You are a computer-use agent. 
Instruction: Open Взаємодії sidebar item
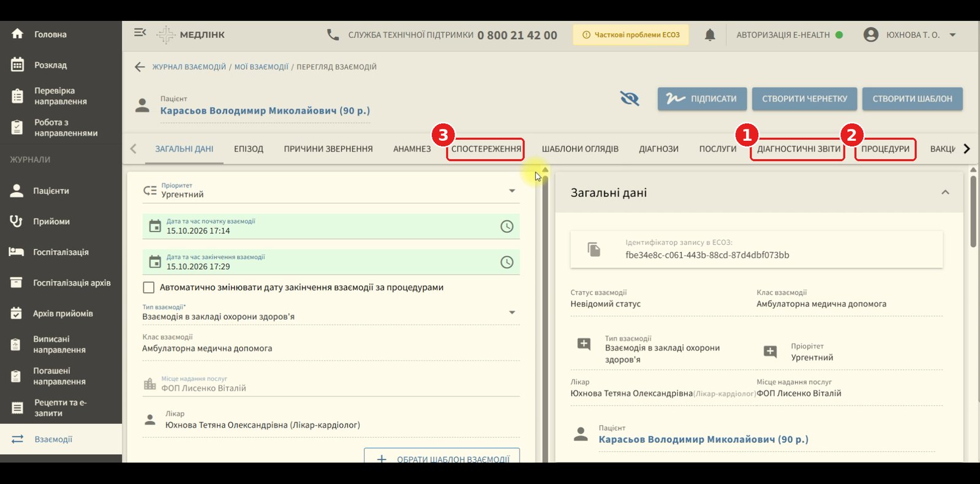pyautogui.click(x=61, y=439)
